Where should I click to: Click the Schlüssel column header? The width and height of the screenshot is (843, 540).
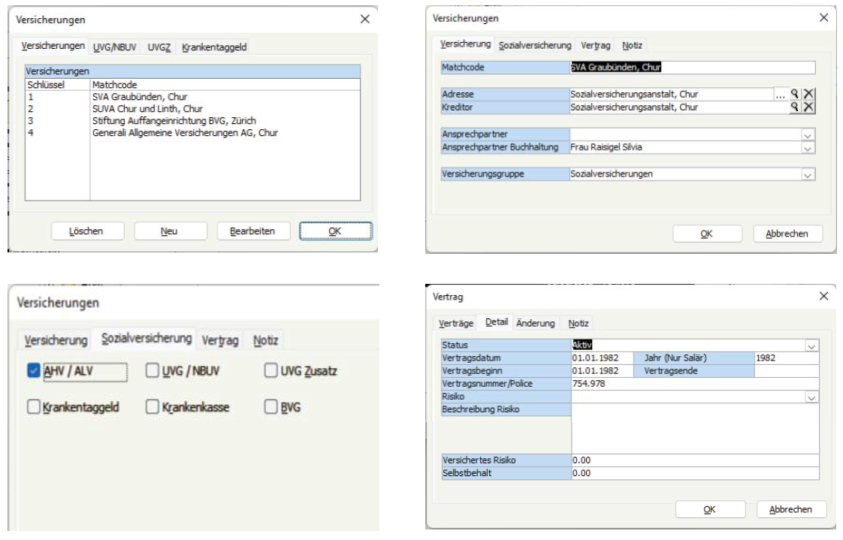58,84
